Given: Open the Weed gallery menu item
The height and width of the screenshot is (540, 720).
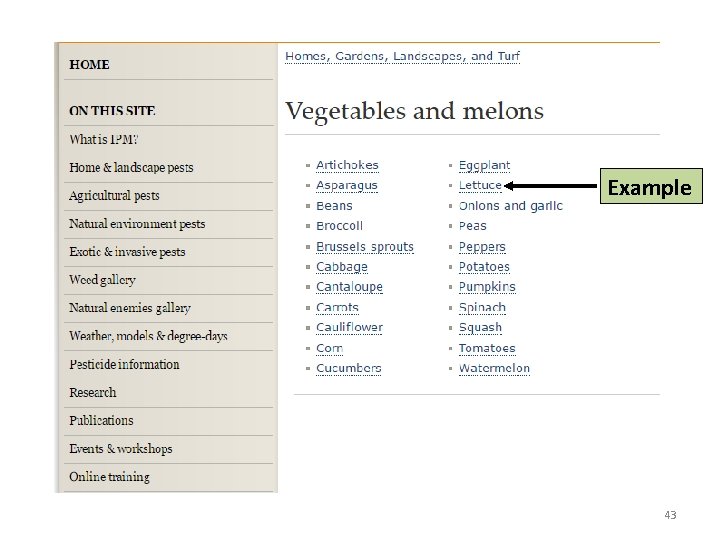Looking at the screenshot, I should point(102,280).
